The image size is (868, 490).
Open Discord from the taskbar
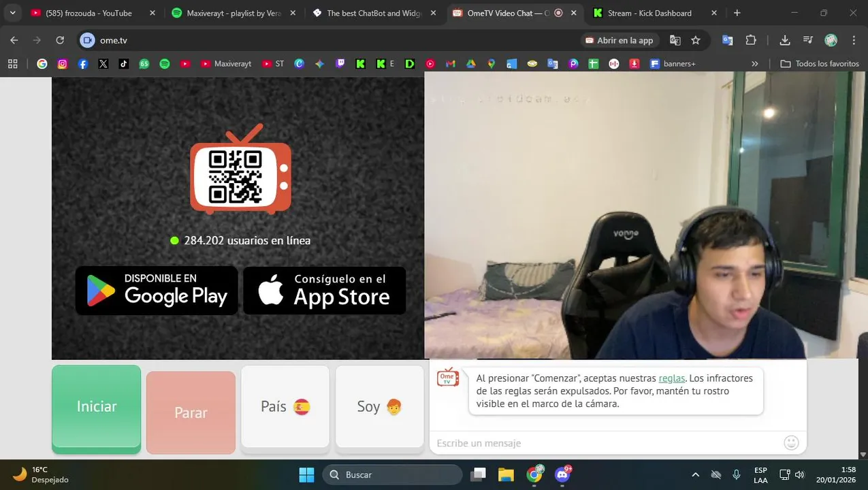[563, 474]
